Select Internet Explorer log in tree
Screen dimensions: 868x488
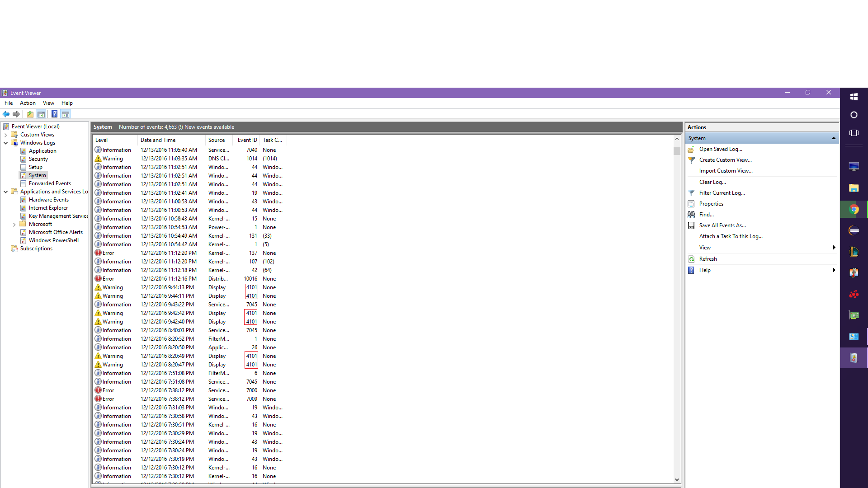coord(48,208)
